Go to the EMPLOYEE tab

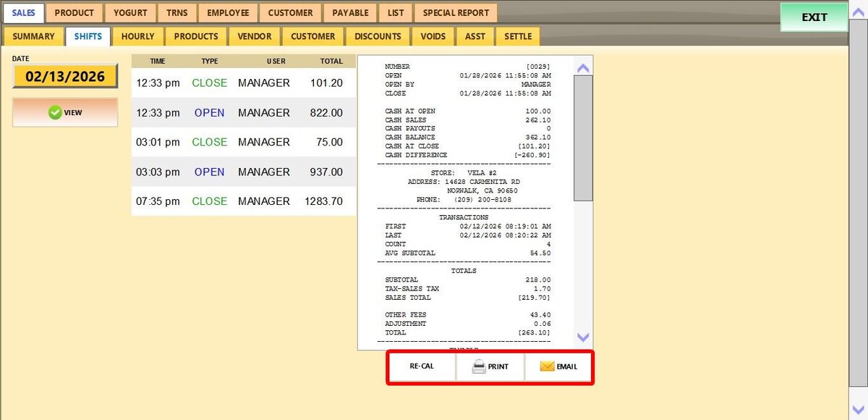pos(228,13)
